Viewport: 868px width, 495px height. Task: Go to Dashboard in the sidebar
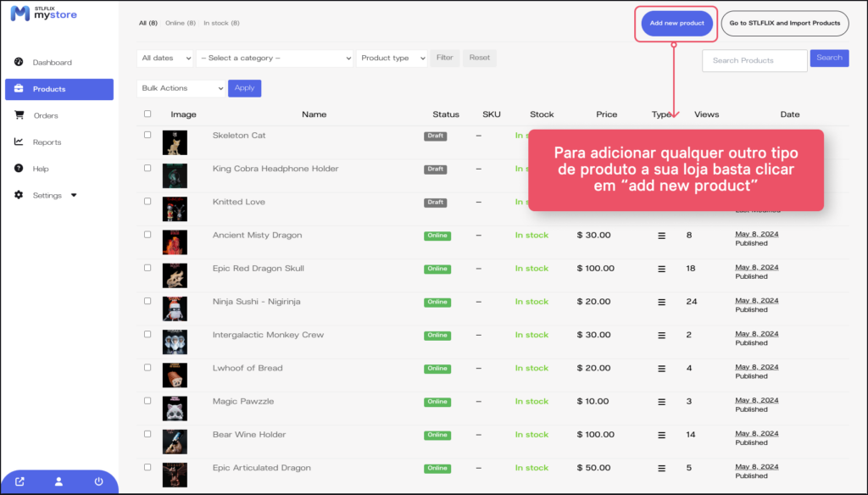click(x=52, y=63)
